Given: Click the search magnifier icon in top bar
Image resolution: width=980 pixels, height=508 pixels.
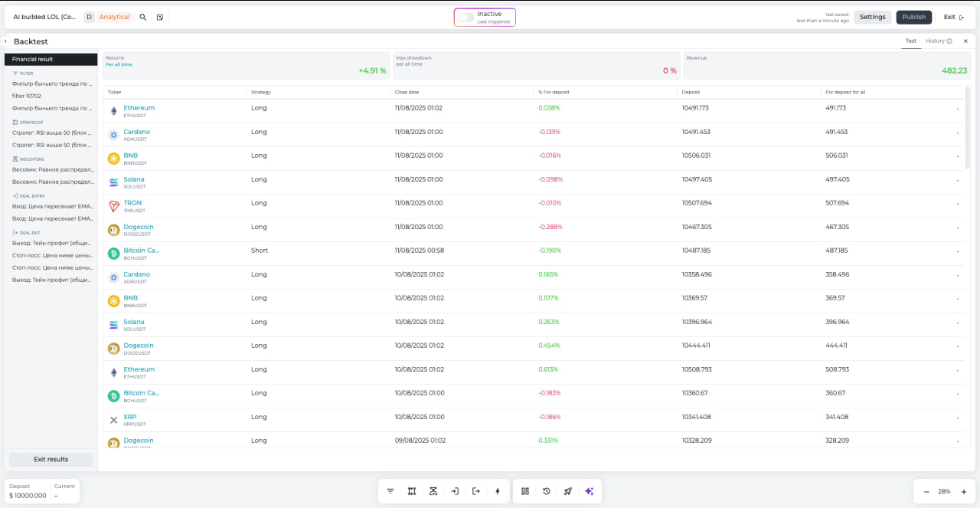Looking at the screenshot, I should coord(142,16).
